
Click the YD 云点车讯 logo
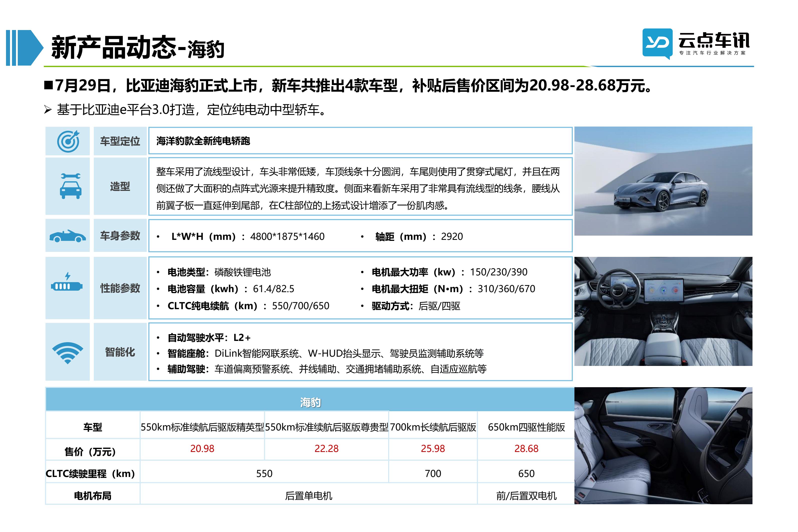[695, 44]
